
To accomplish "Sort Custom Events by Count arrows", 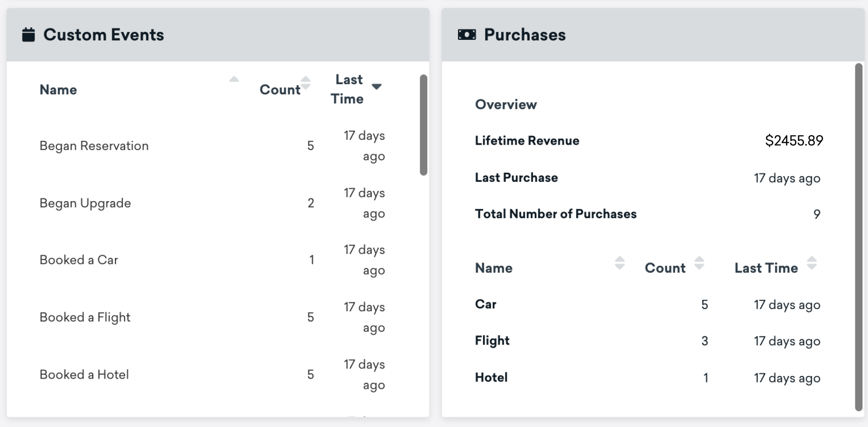I will [x=306, y=83].
